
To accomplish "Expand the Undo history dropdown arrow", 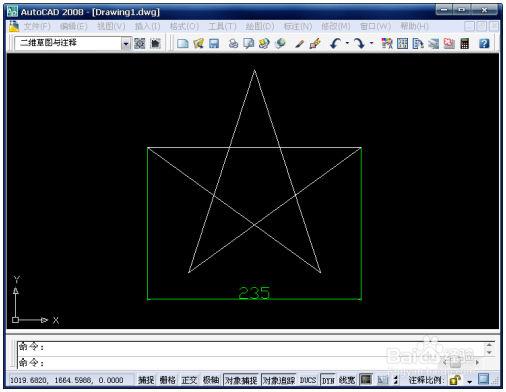I will (x=347, y=43).
